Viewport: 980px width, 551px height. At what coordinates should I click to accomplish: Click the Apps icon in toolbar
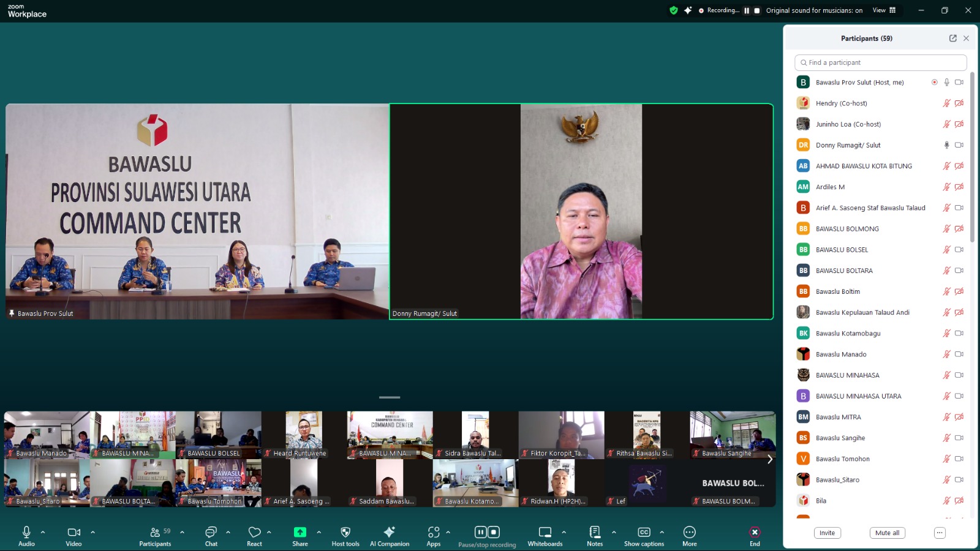pyautogui.click(x=434, y=532)
